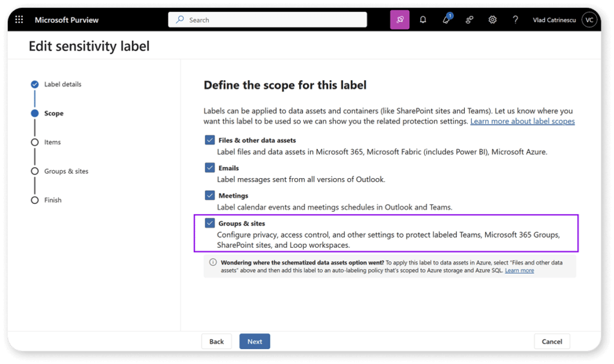Open the help question mark
The width and height of the screenshot is (614, 364).
tap(515, 20)
